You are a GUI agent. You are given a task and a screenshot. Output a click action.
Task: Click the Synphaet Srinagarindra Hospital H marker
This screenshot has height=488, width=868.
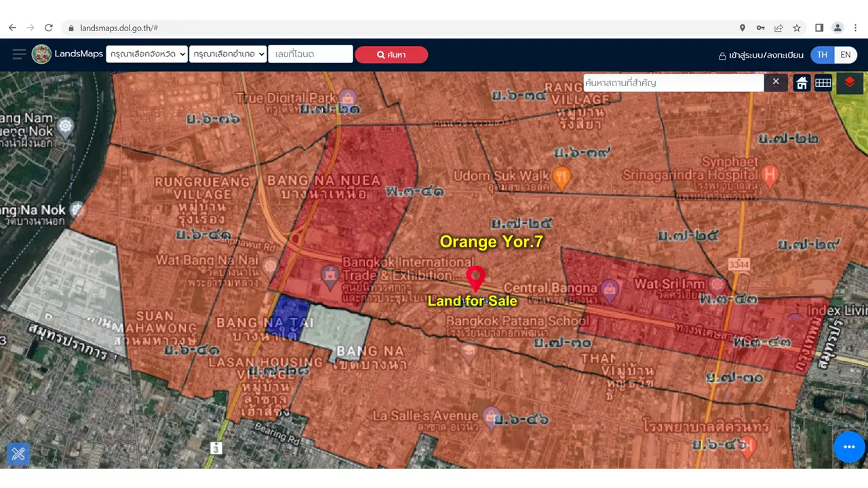coord(769,176)
